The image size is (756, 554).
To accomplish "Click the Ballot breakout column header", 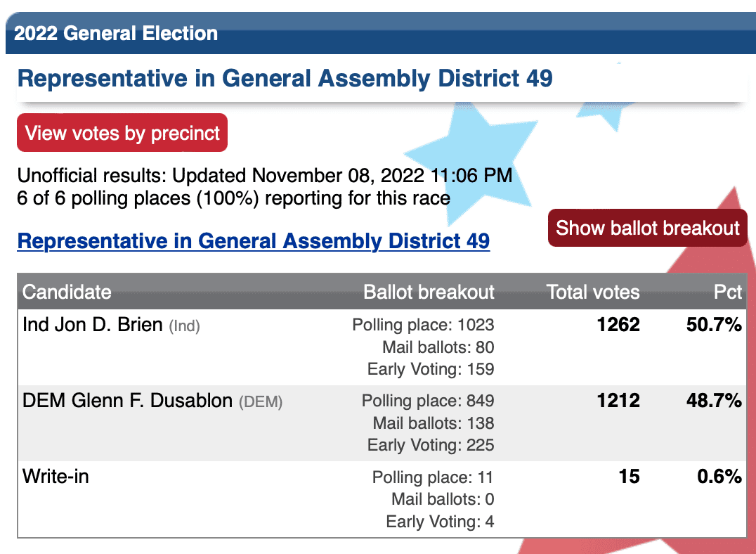I will pos(429,292).
